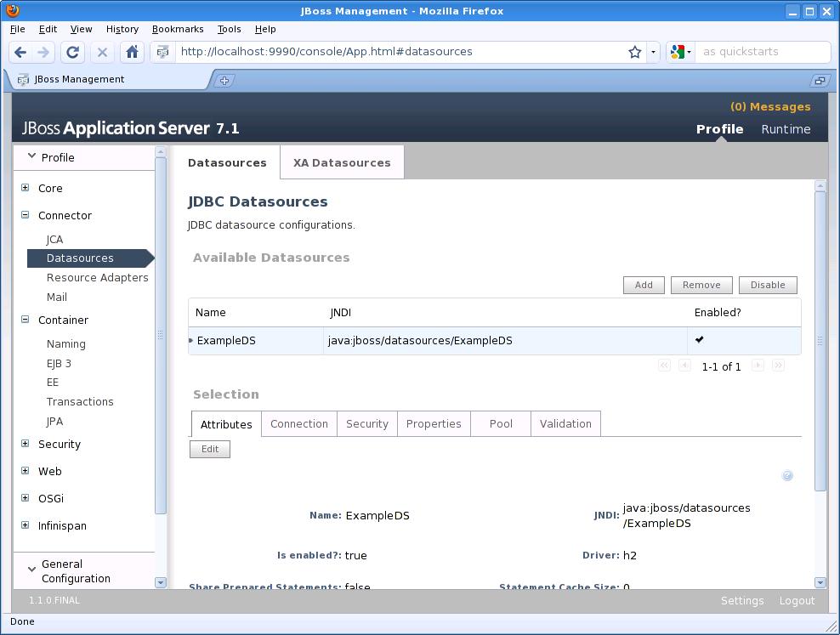
Task: Open the Properties tab in Selection
Action: tap(434, 423)
